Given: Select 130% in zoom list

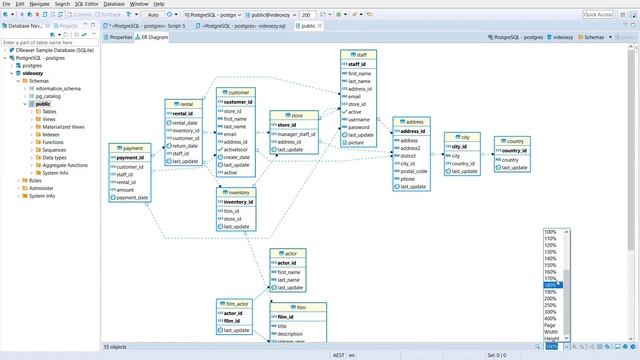Looking at the screenshot, I should click(550, 252).
